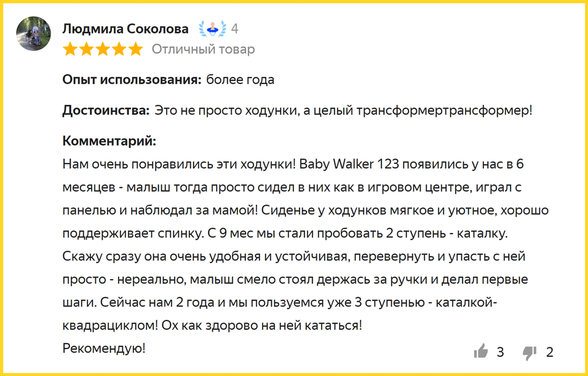
Task: Click the "Комментарий:" heading
Action: pos(109,141)
